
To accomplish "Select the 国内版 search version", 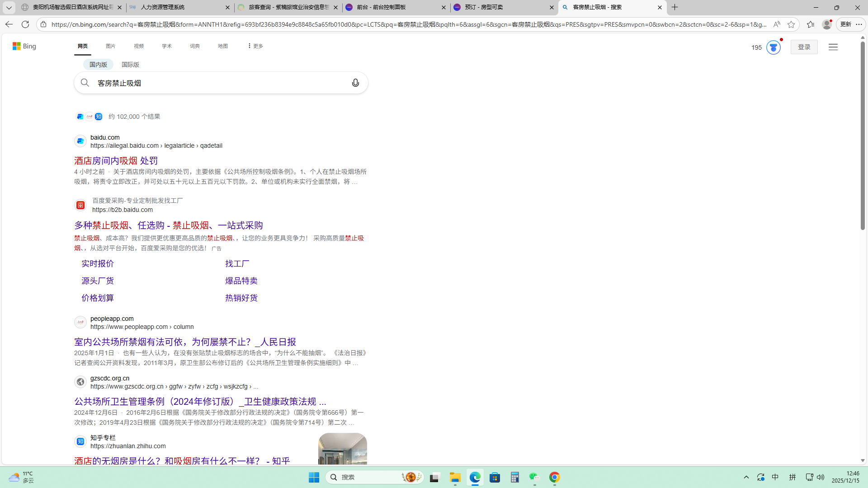I will coord(98,65).
